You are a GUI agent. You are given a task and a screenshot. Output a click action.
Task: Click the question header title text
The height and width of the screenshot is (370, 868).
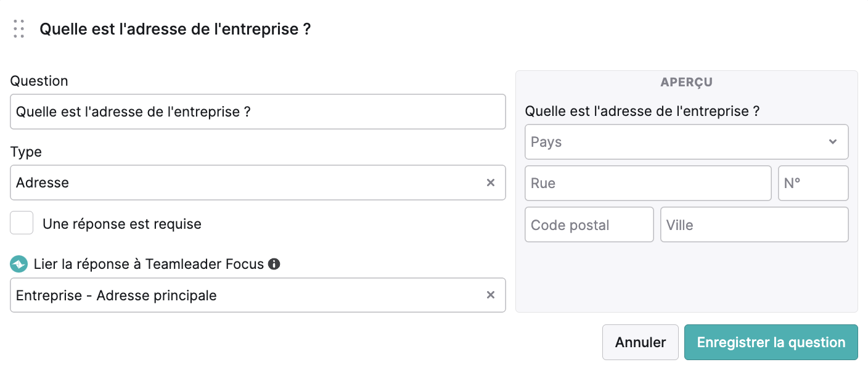(175, 29)
